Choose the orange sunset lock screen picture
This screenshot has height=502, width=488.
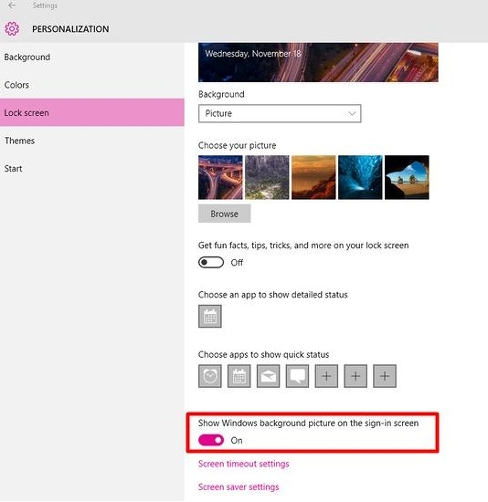coord(314,177)
